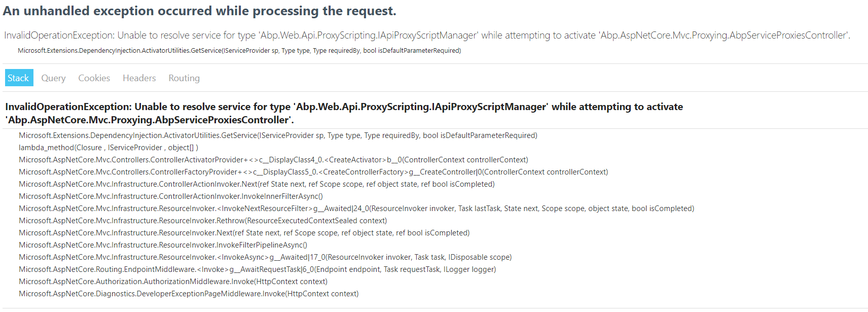The width and height of the screenshot is (868, 312).
Task: Expand the ControllerFactoryProvider CreateController frame
Action: [313, 172]
